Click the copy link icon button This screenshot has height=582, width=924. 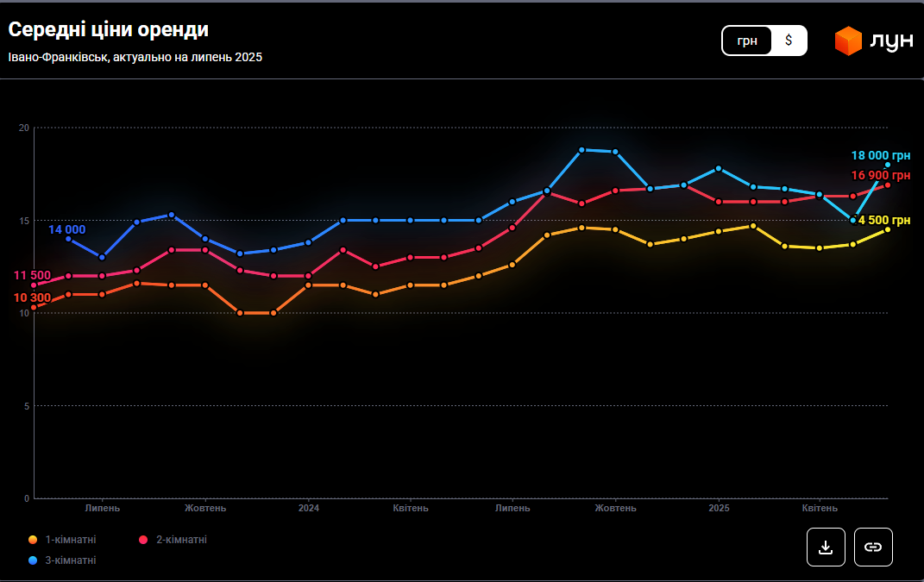click(x=873, y=547)
